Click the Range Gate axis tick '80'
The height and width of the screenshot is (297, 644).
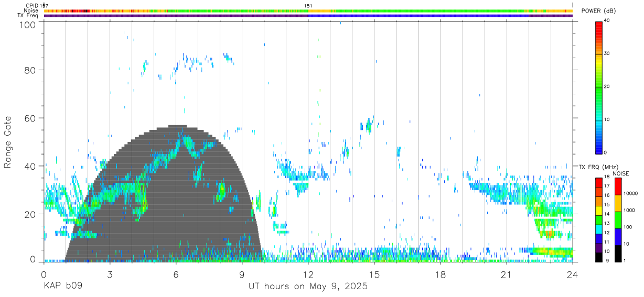point(30,70)
